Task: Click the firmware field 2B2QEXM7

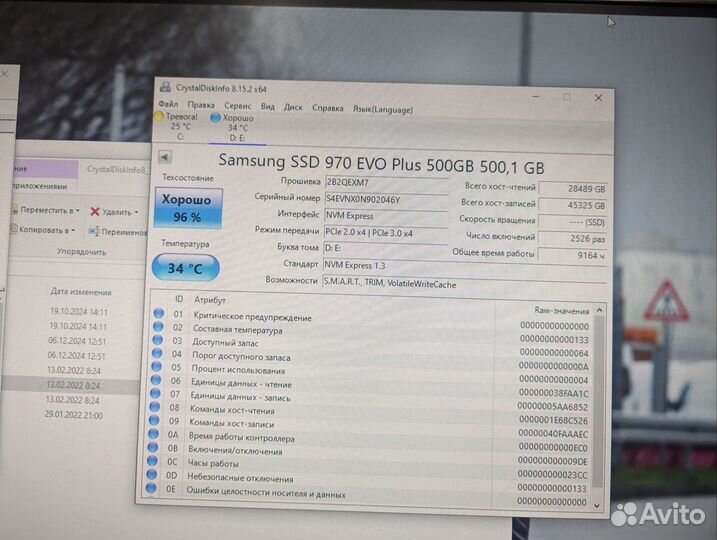Action: point(386,183)
